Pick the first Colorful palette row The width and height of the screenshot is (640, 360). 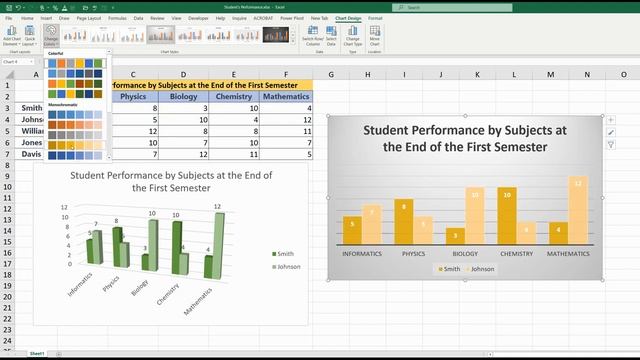75,63
